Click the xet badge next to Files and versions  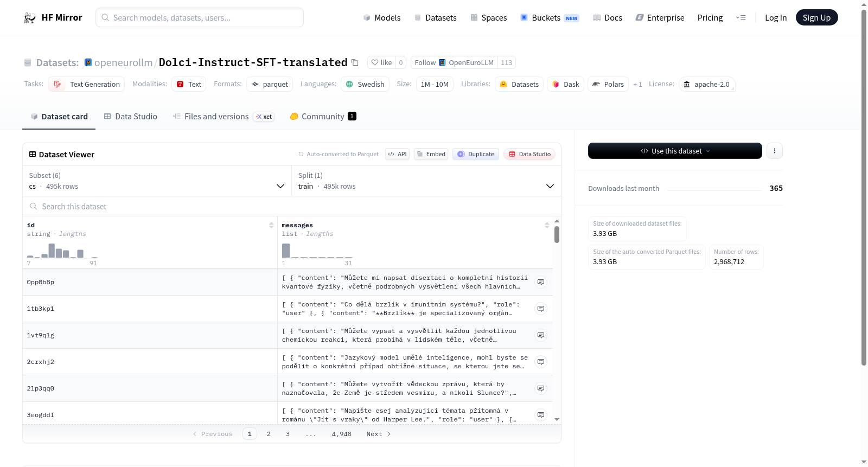(264, 117)
